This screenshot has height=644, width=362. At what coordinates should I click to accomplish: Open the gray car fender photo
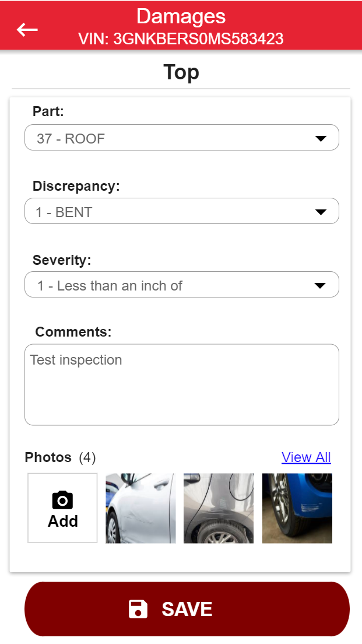coord(219,508)
